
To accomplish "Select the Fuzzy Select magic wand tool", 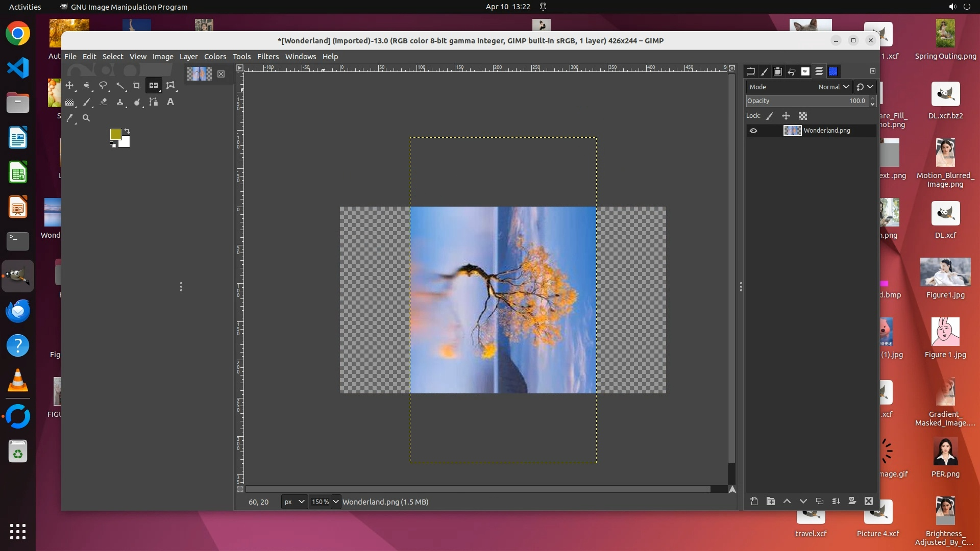I will point(120,86).
